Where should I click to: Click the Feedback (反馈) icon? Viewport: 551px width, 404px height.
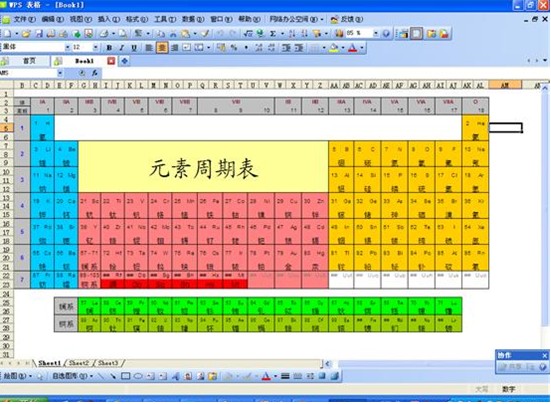point(335,19)
